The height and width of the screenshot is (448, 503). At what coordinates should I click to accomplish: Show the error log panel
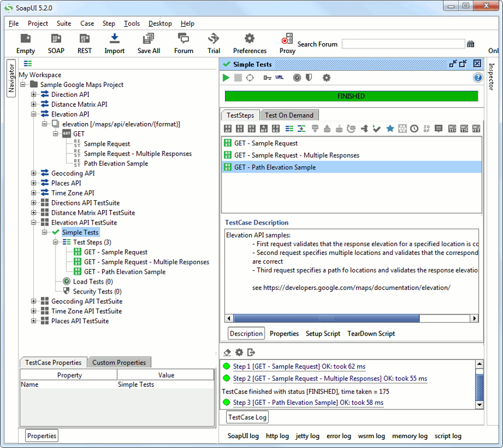339,436
